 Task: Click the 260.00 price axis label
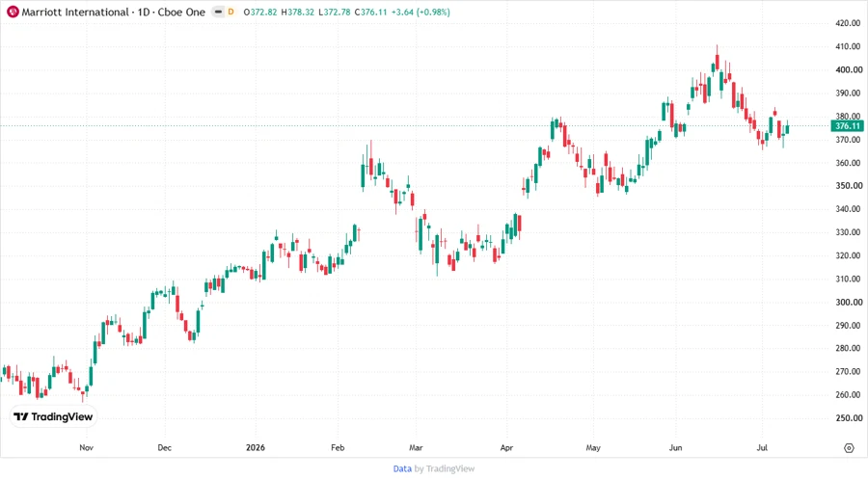[x=849, y=395]
